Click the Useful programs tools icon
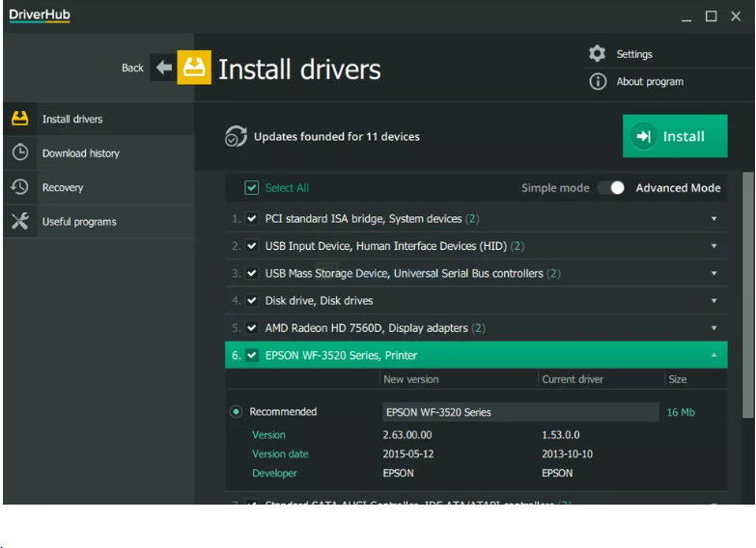 pos(20,221)
